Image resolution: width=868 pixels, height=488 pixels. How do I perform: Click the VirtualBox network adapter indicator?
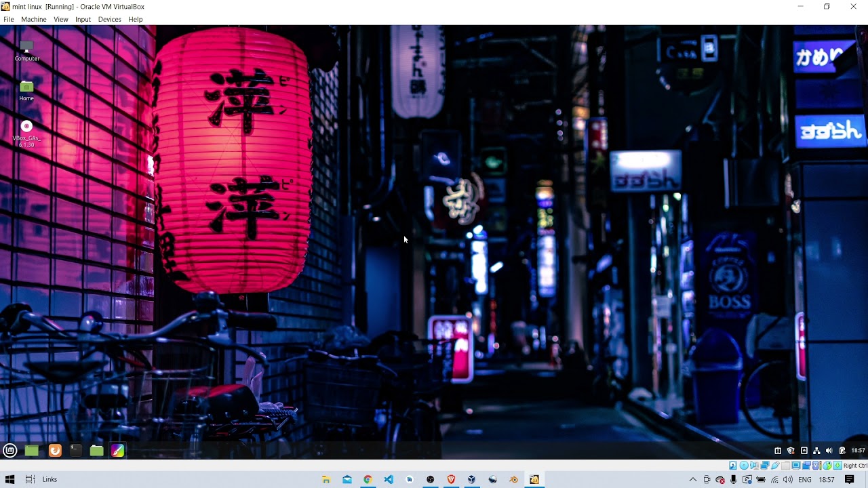(x=764, y=466)
